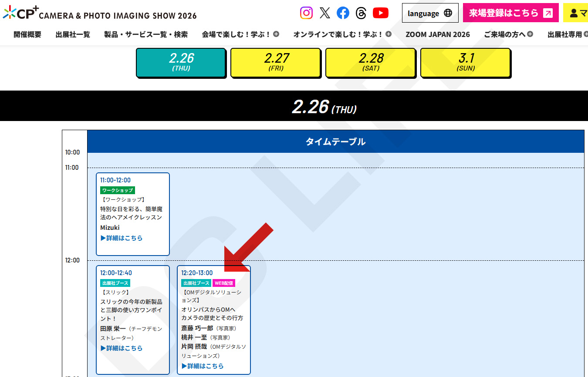Click the globe icon on the language button
This screenshot has width=588, height=377.
(449, 13)
